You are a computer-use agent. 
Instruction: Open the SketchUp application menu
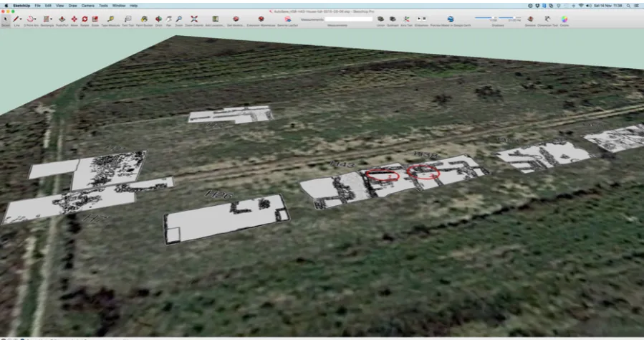(21, 6)
